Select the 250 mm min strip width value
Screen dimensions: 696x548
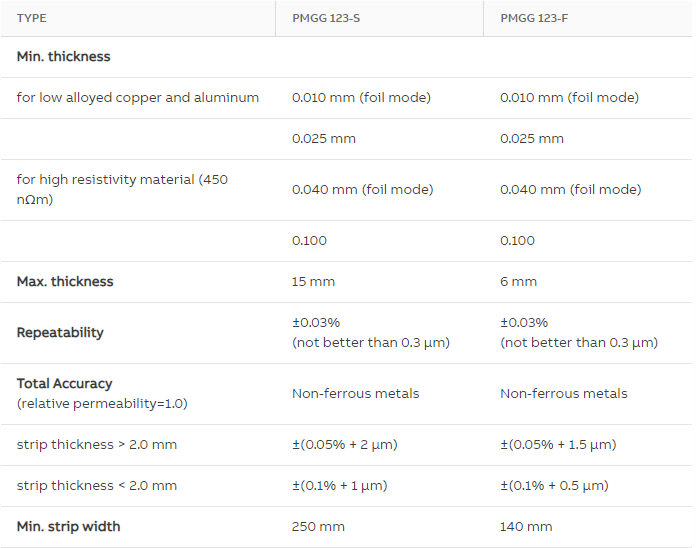(318, 527)
